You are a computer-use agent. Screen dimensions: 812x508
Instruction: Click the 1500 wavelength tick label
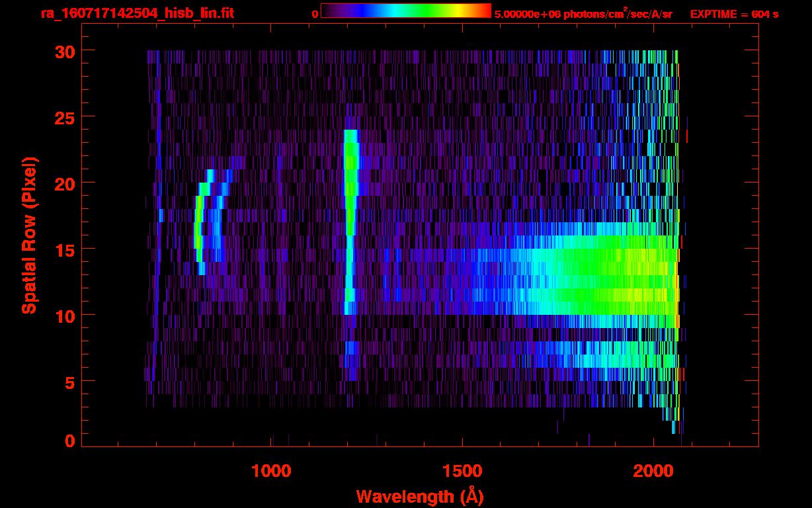tap(462, 471)
